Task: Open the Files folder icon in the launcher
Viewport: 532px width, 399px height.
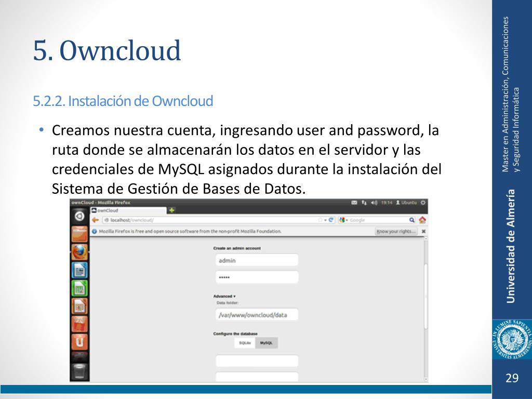Action: 79,234
